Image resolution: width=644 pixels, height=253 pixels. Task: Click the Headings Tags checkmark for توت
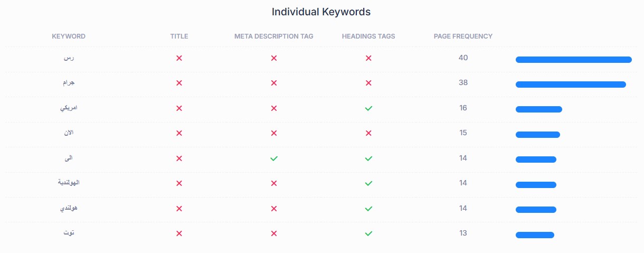coord(368,233)
